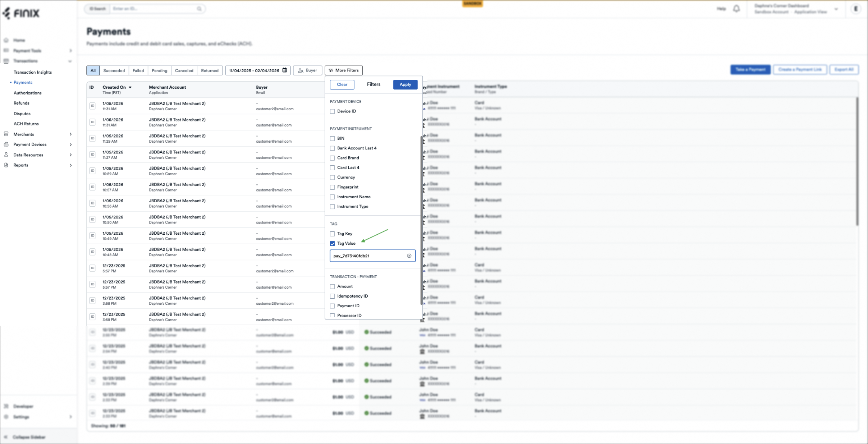This screenshot has width=868, height=444.
Task: Open the More Filters dropdown
Action: 343,70
